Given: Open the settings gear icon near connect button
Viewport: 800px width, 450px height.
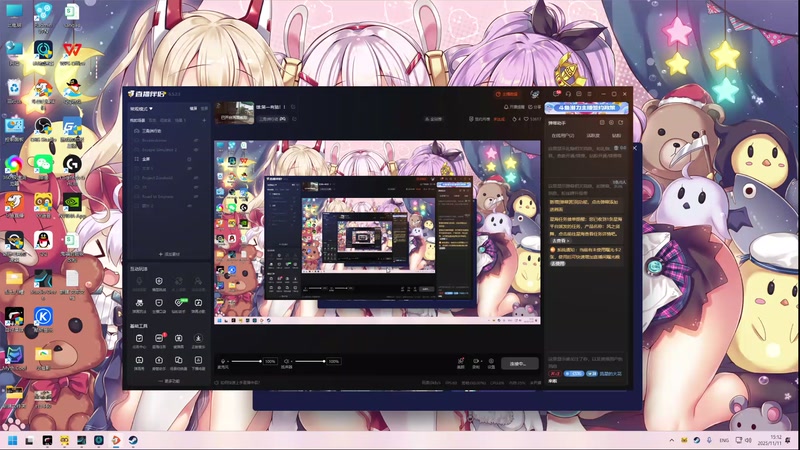Looking at the screenshot, I should click(491, 361).
